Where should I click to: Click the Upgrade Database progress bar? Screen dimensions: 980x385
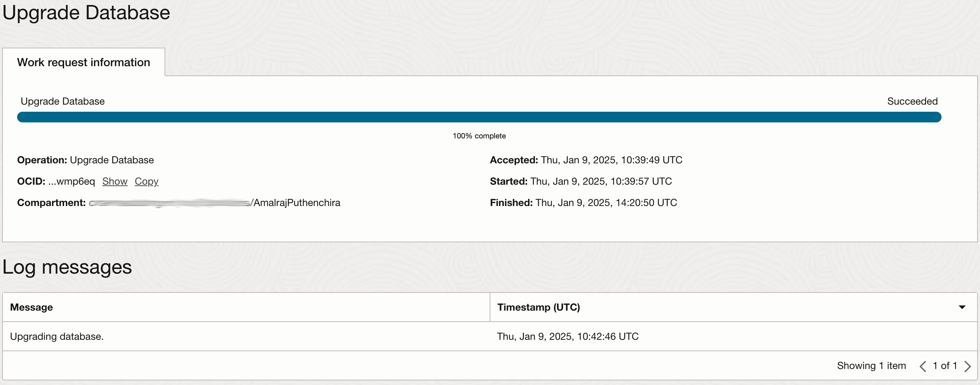click(479, 117)
